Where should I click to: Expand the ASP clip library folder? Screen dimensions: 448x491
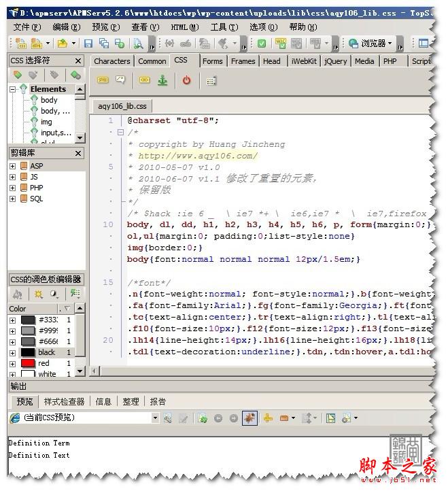12,167
